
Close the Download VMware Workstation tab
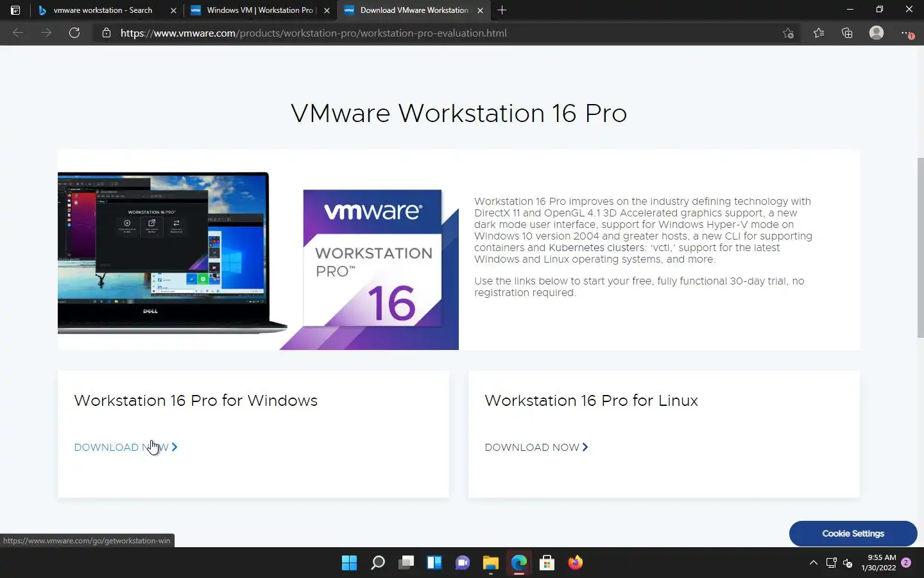[480, 10]
